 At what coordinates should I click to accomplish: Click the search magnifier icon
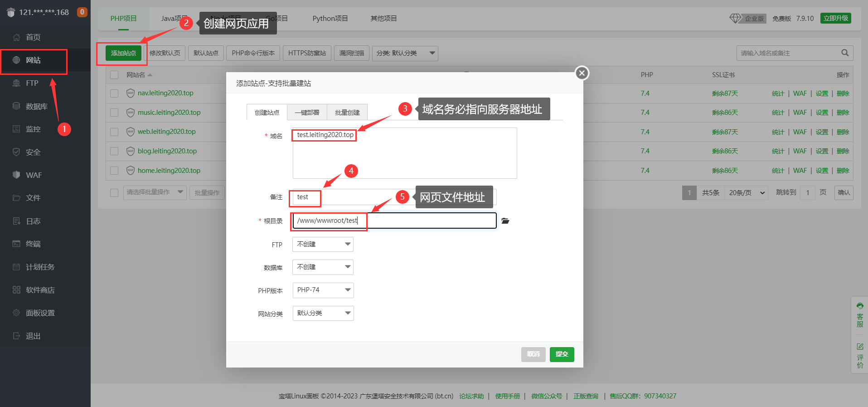click(845, 53)
